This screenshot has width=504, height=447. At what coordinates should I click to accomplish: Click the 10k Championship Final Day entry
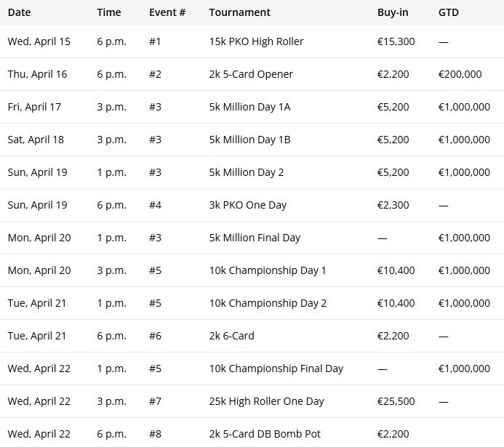[x=276, y=369]
